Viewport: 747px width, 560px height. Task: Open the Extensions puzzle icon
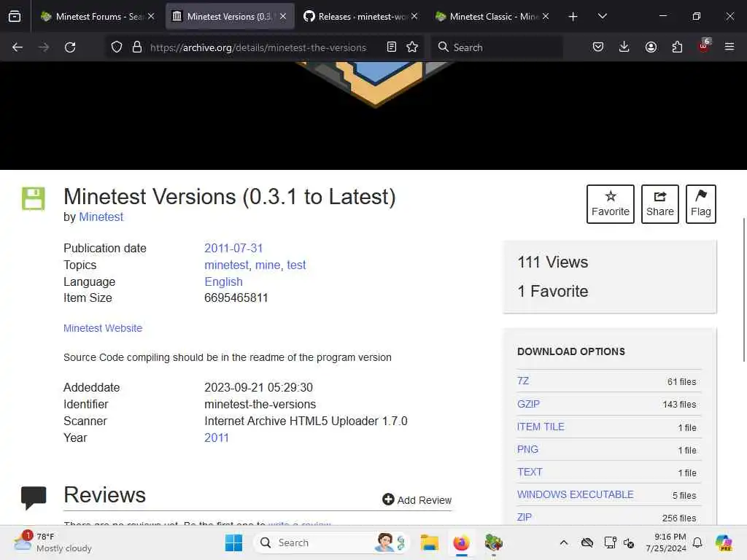(677, 47)
